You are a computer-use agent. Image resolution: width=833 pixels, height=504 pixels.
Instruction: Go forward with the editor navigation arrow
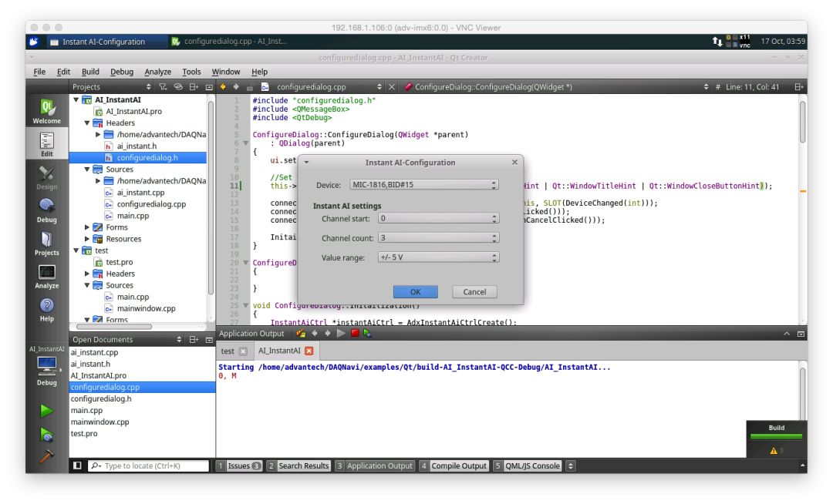236,86
